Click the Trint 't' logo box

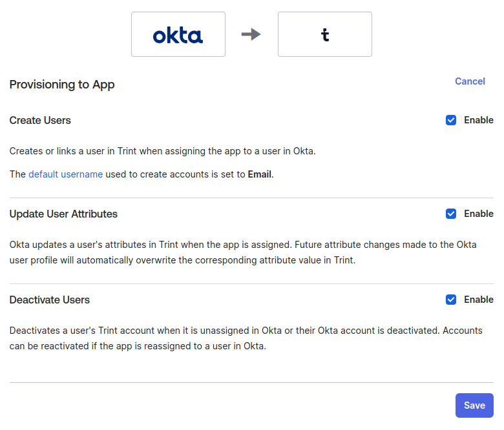324,34
